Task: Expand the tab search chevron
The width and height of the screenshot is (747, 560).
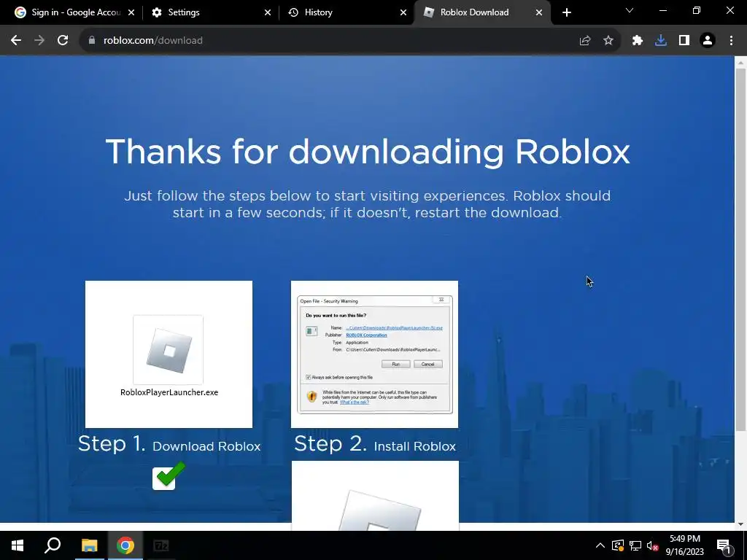Action: pos(630,10)
